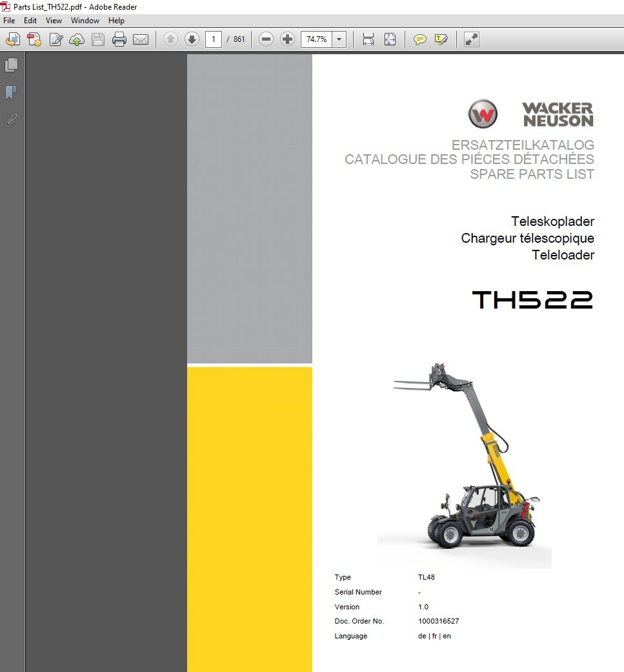624x672 pixels.
Task: Open the View menu
Action: pos(54,21)
